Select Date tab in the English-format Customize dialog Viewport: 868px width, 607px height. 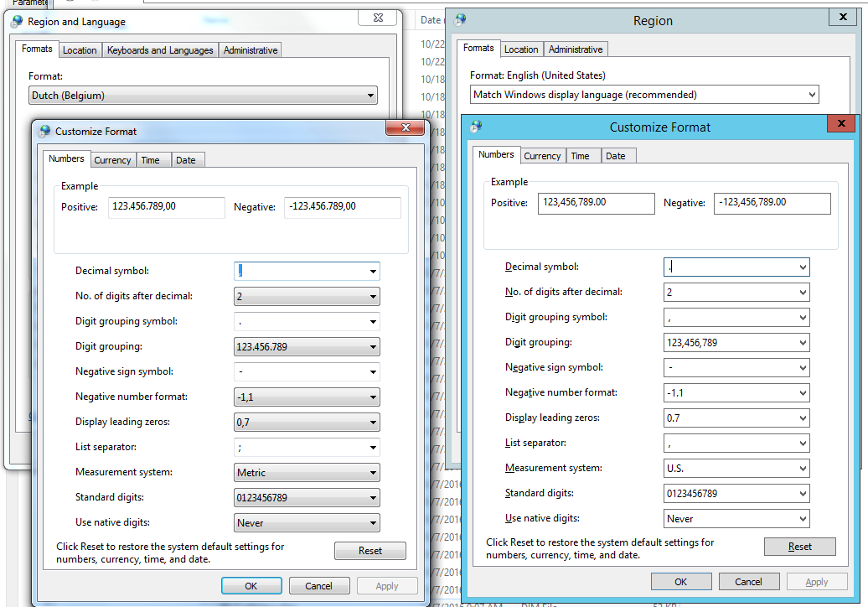(615, 156)
